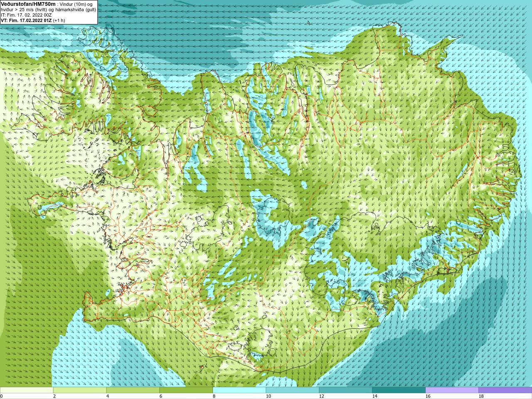
Task: Click the legend scale label '0'
Action: 1,396
